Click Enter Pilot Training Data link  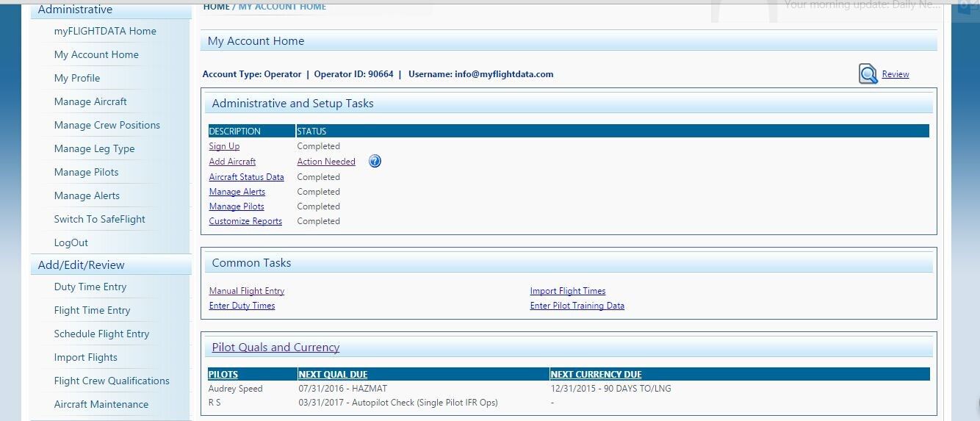click(577, 306)
